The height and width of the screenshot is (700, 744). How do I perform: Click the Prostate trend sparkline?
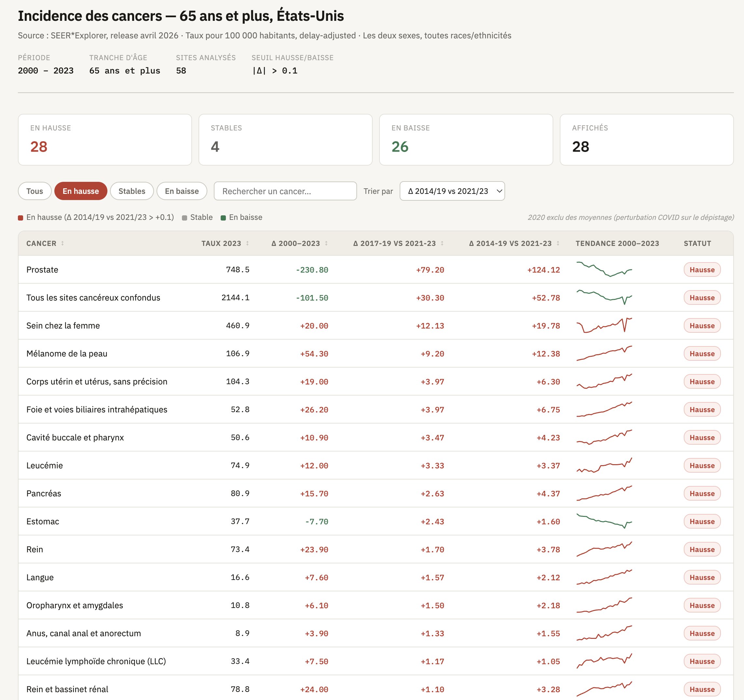(x=604, y=269)
